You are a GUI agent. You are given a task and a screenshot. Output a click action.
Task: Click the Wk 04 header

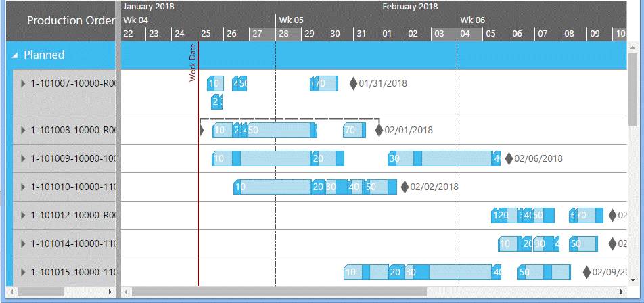(x=135, y=20)
